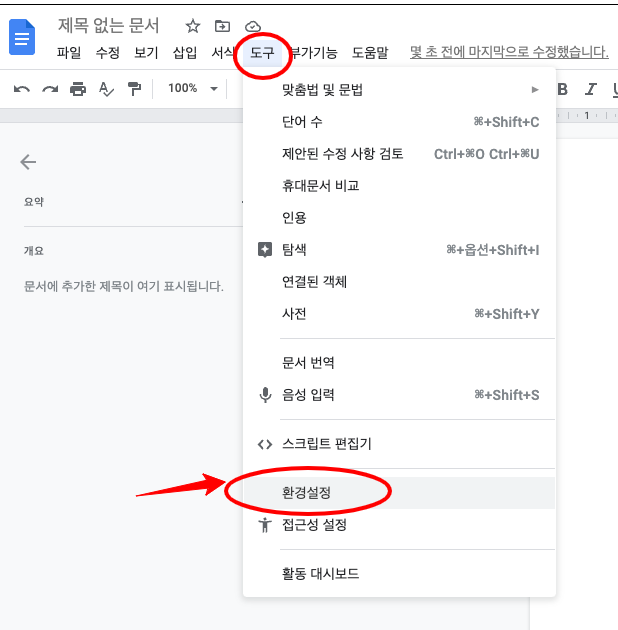Check the cloud save status icon
Image resolution: width=618 pixels, height=630 pixels.
pyautogui.click(x=253, y=27)
